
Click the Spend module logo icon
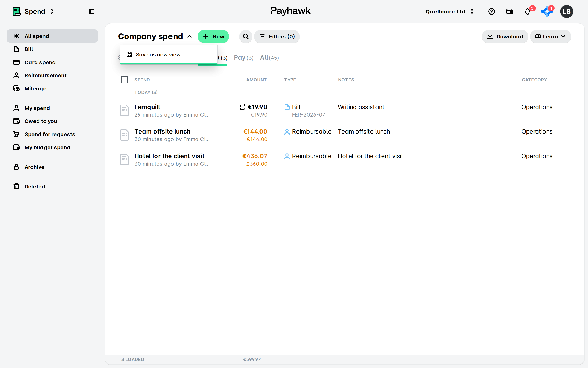pyautogui.click(x=17, y=11)
